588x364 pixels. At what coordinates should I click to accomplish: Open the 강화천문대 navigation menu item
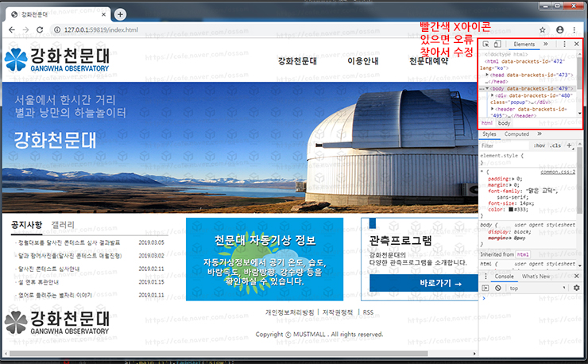(297, 60)
